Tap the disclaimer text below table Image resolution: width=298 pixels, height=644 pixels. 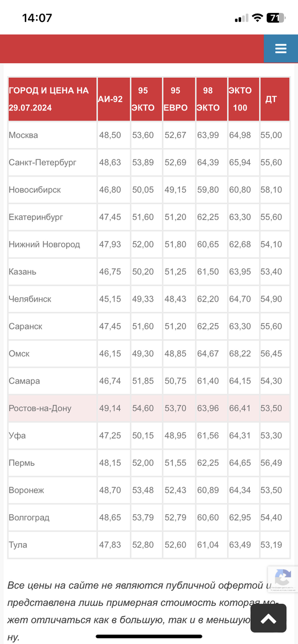(141, 611)
